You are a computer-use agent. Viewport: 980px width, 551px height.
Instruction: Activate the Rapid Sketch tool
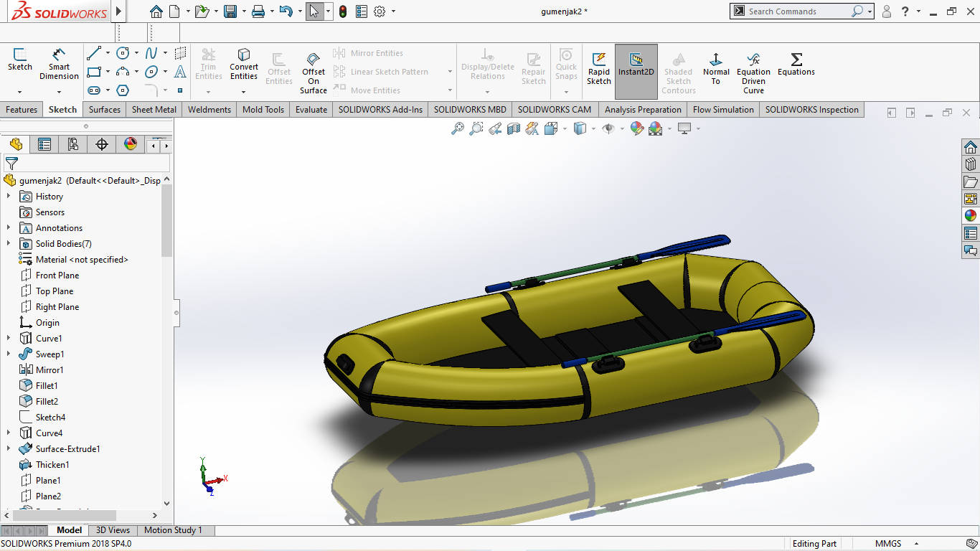click(x=599, y=68)
